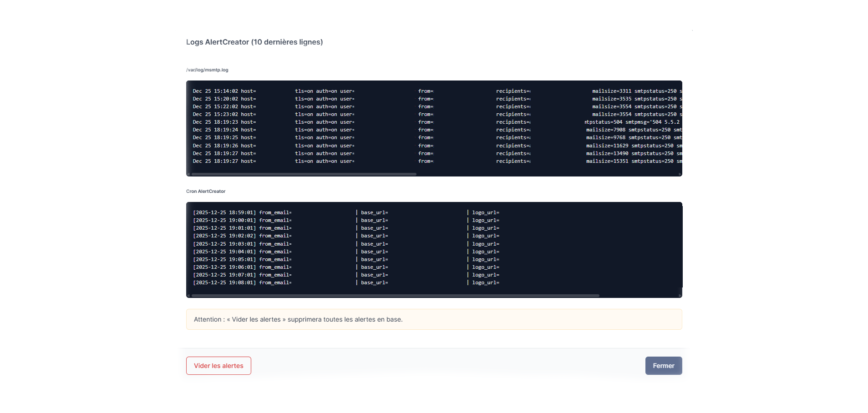Select the log line timestamped Dec 25 15:14:02
Image resolution: width=868 pixels, height=413 pixels.
(319, 91)
